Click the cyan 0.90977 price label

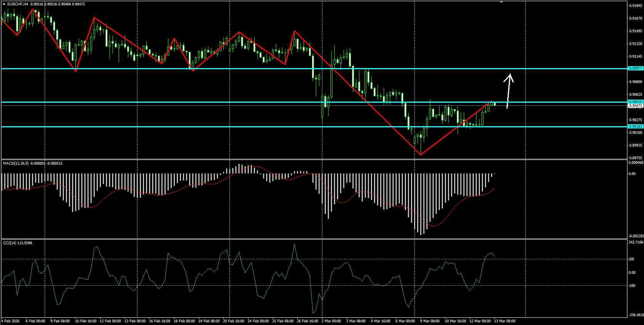pos(635,68)
